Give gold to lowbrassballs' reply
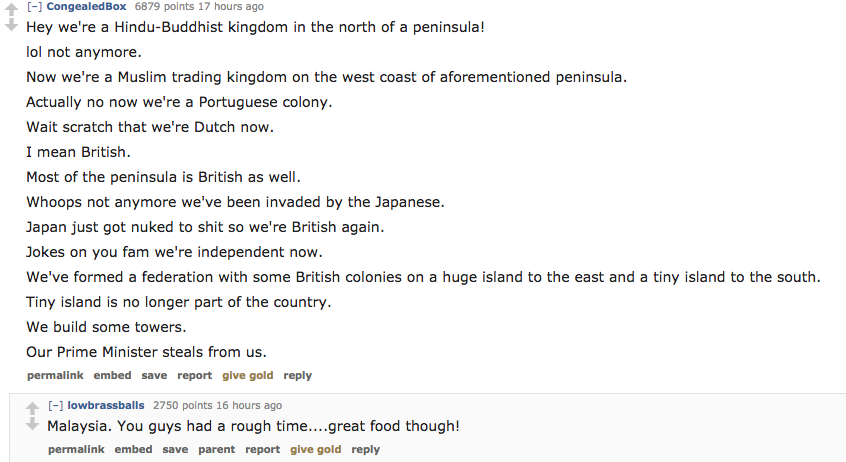The width and height of the screenshot is (846, 462). point(315,450)
